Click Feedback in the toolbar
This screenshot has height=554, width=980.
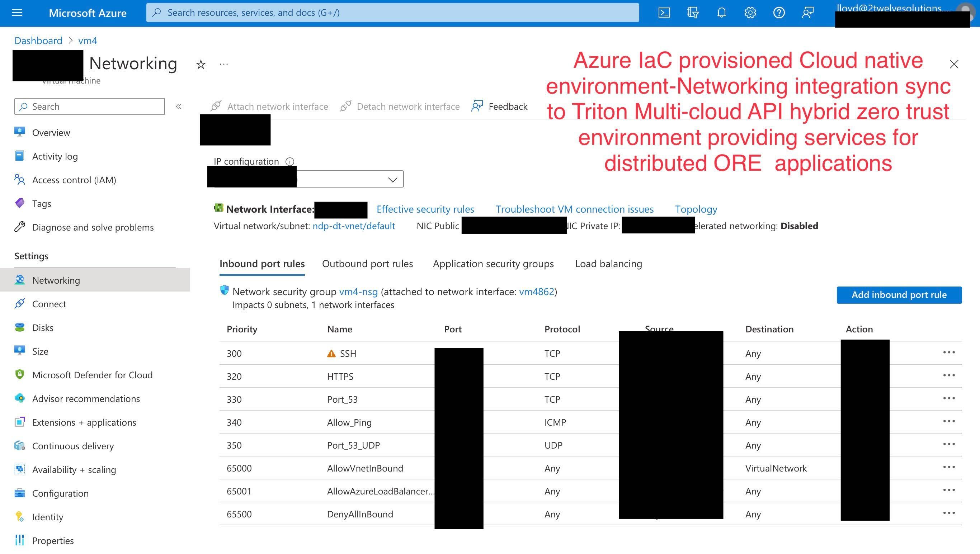[x=499, y=106]
